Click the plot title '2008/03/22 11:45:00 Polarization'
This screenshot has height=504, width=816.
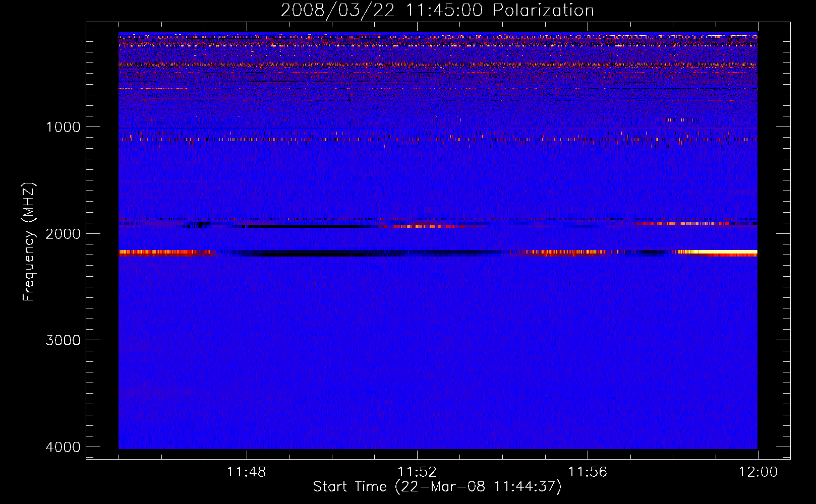tap(437, 10)
